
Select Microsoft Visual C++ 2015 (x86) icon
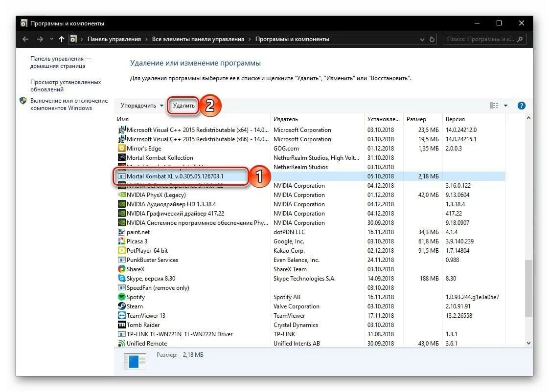click(x=121, y=139)
